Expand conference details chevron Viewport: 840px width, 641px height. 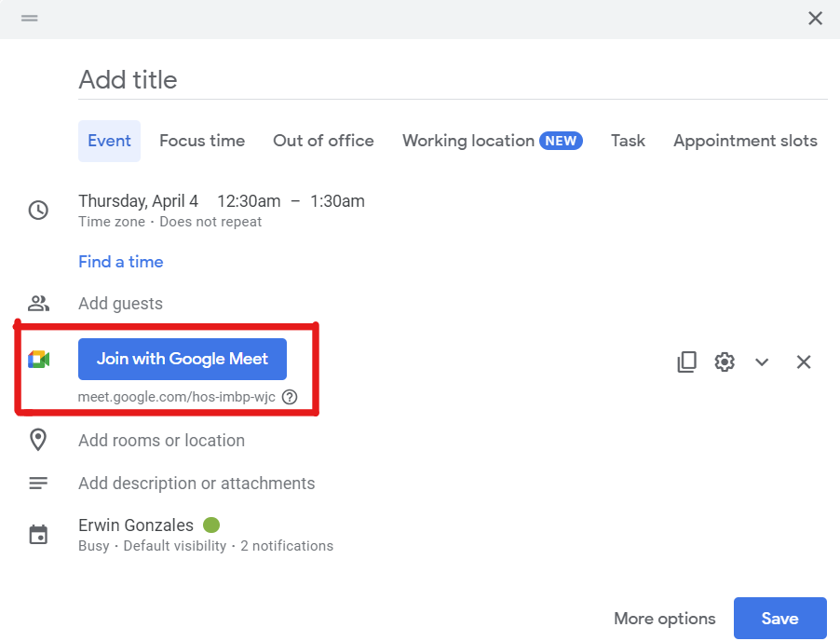pyautogui.click(x=762, y=362)
